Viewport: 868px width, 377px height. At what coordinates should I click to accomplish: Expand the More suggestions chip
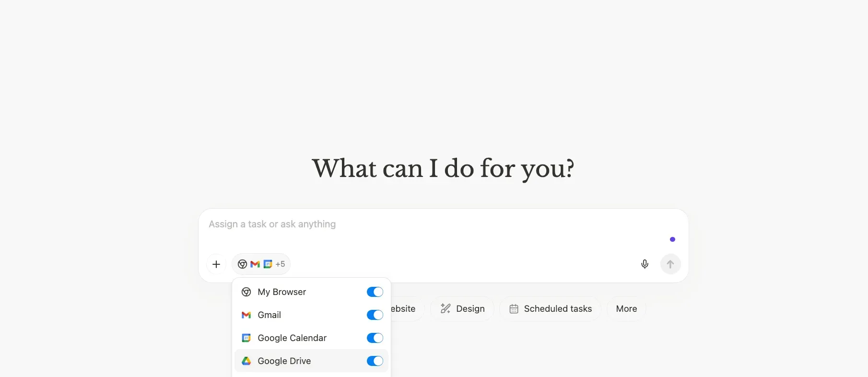626,309
